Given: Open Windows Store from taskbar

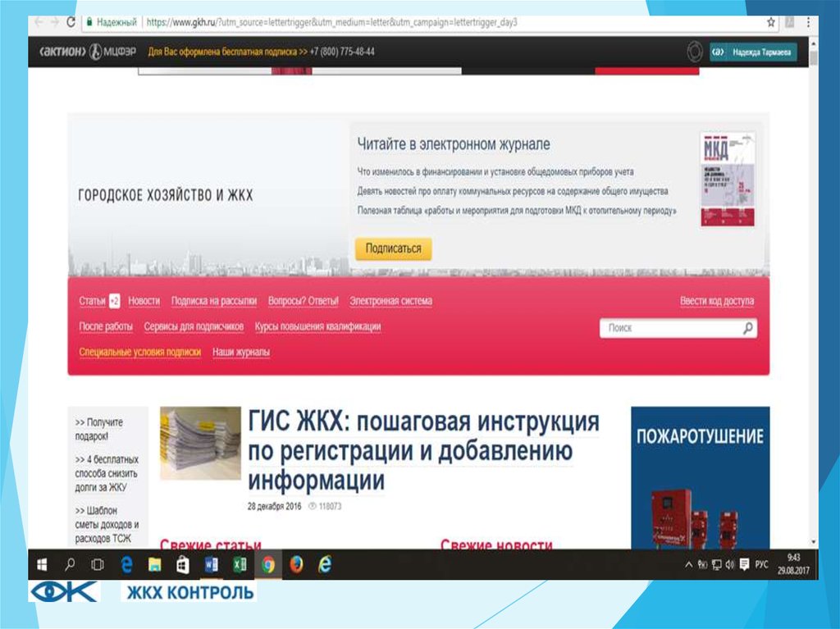Looking at the screenshot, I should coord(183,565).
